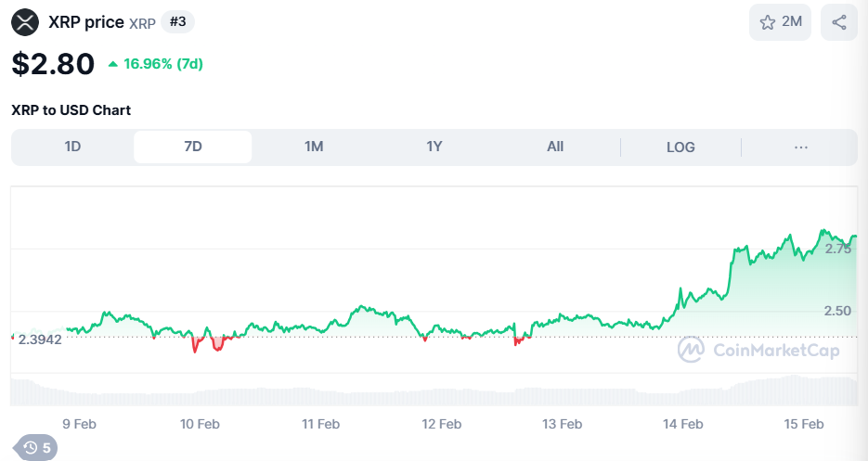Select the 7D time range tab
The image size is (868, 461).
[192, 147]
